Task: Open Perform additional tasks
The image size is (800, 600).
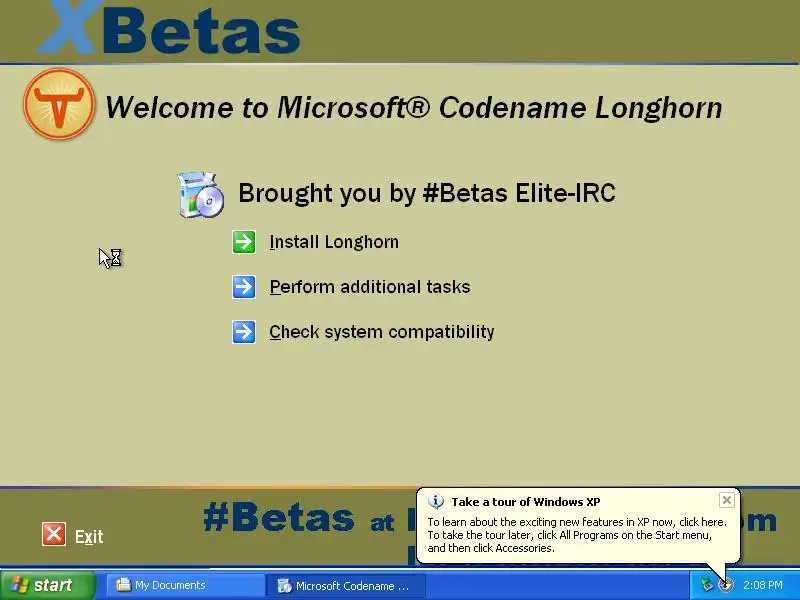Action: tap(370, 287)
